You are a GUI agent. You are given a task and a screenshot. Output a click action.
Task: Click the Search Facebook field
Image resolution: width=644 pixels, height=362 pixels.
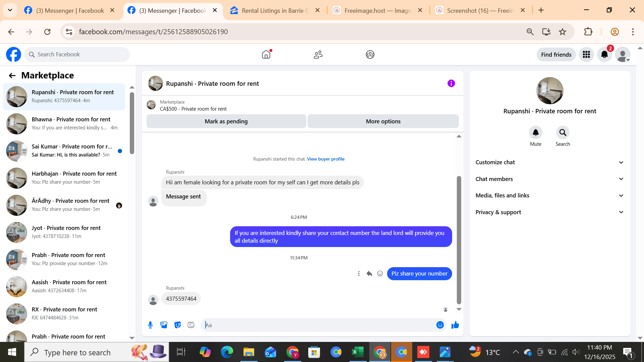coord(77,54)
